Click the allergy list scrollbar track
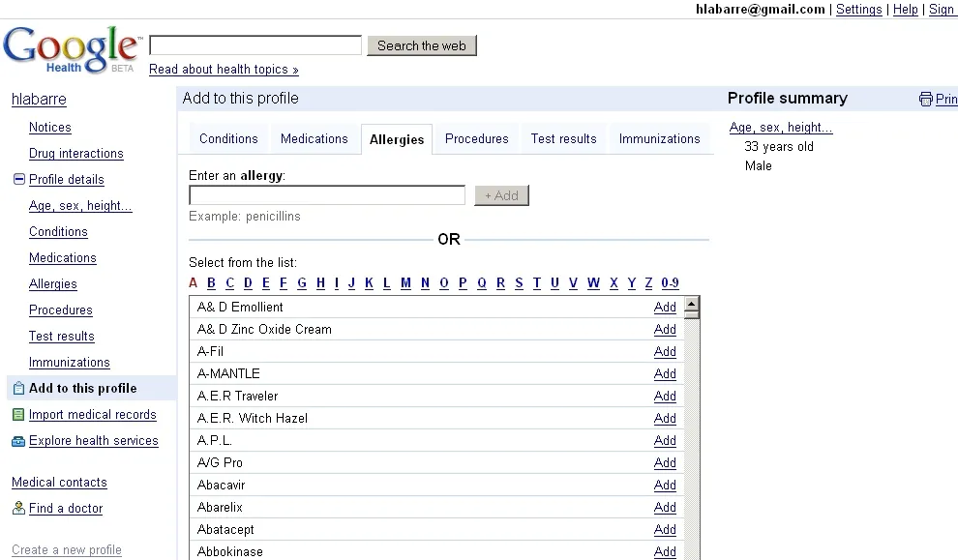The image size is (958, 560). [x=692, y=440]
